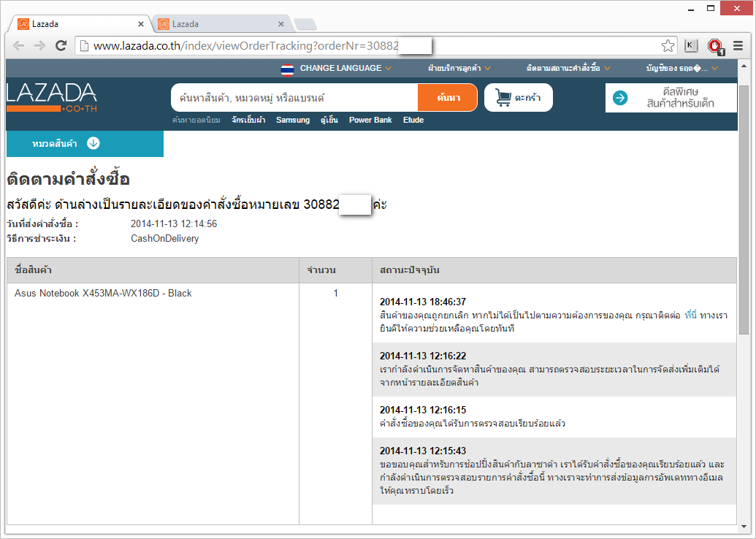
Task: Click status timestamp 2014-11-13 12:16:15
Action: [423, 410]
